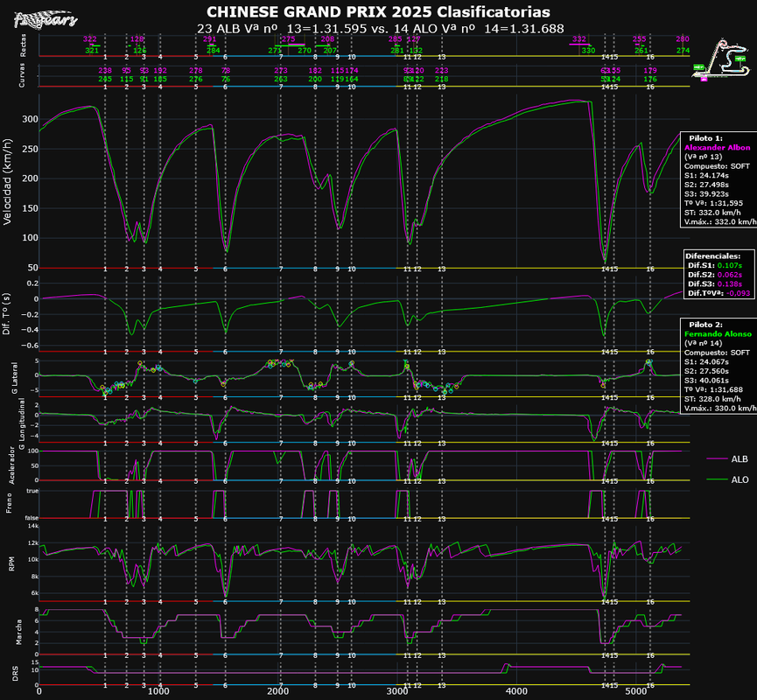757x700 pixels.
Task: Select the 'CHINESE GRAND PRIX 2025 Clasificatorias' title
Action: tap(378, 11)
